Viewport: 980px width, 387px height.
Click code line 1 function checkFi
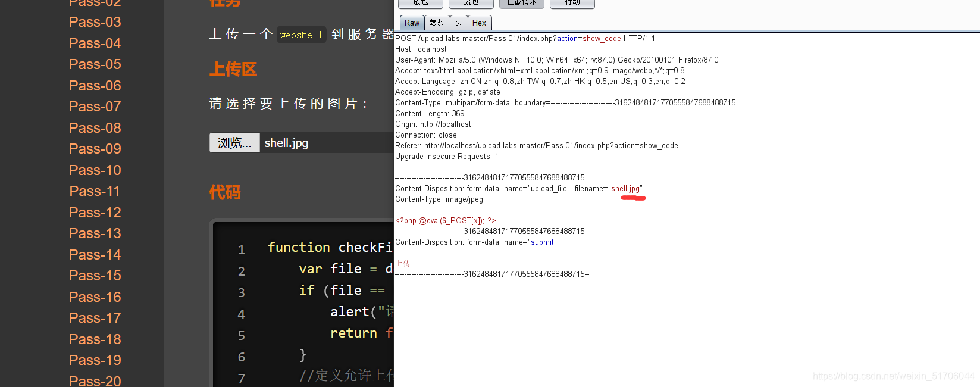coord(330,247)
